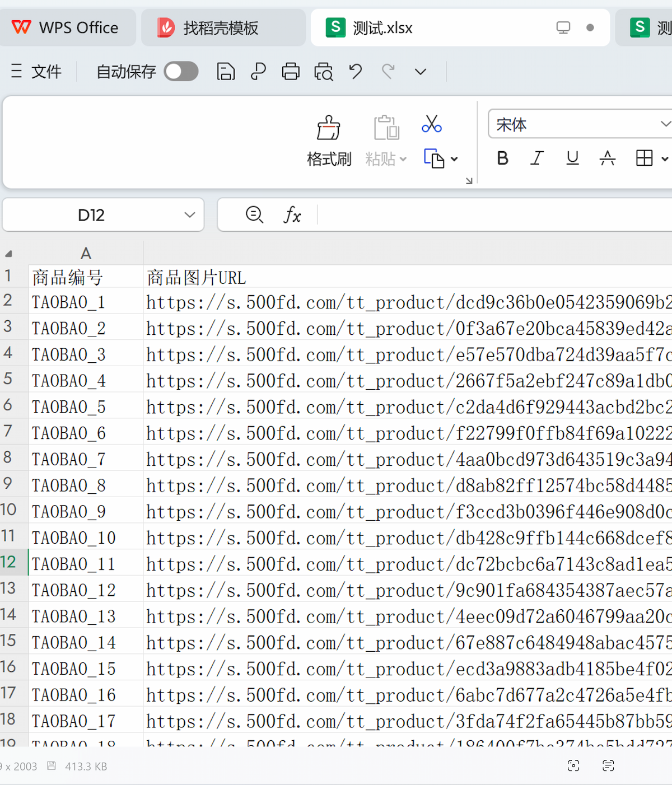This screenshot has width=672, height=785.
Task: Click the Undo icon
Action: tap(355, 72)
